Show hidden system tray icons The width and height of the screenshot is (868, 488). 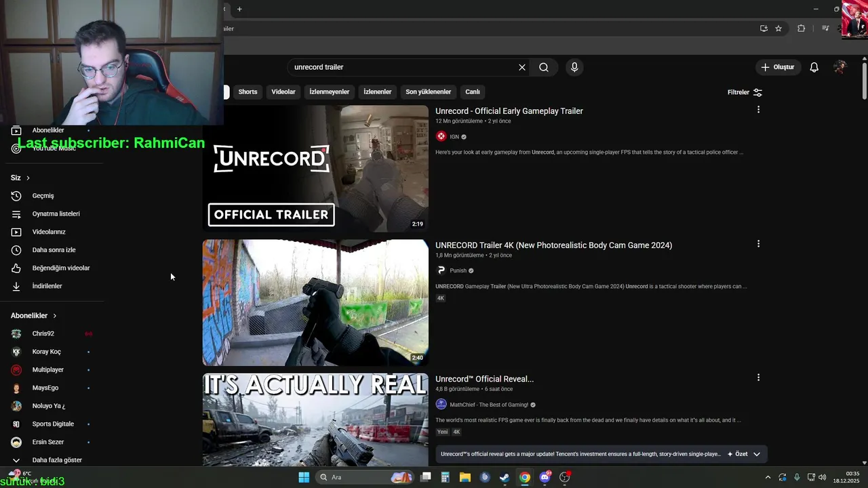pyautogui.click(x=768, y=477)
